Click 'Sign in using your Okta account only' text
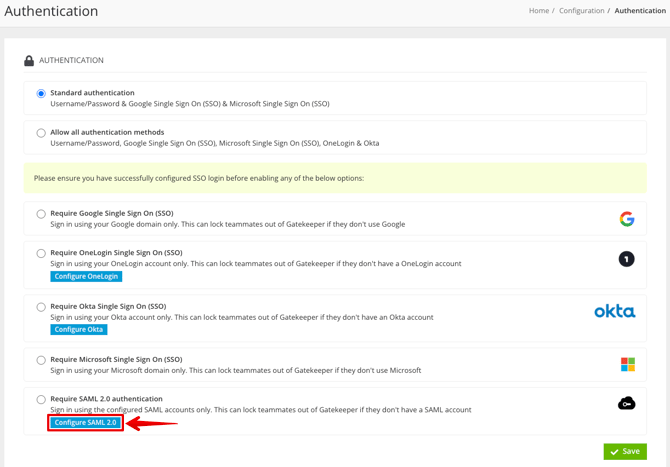This screenshot has width=670, height=467. tap(242, 317)
